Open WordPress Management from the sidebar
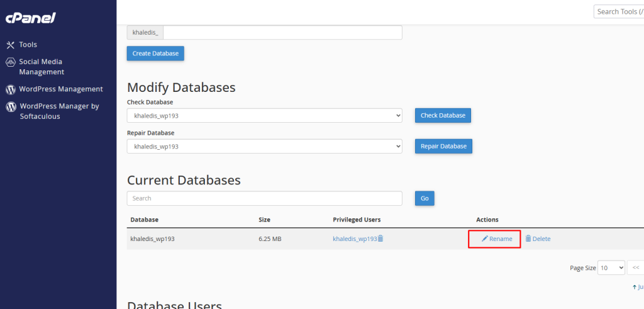 (60, 89)
